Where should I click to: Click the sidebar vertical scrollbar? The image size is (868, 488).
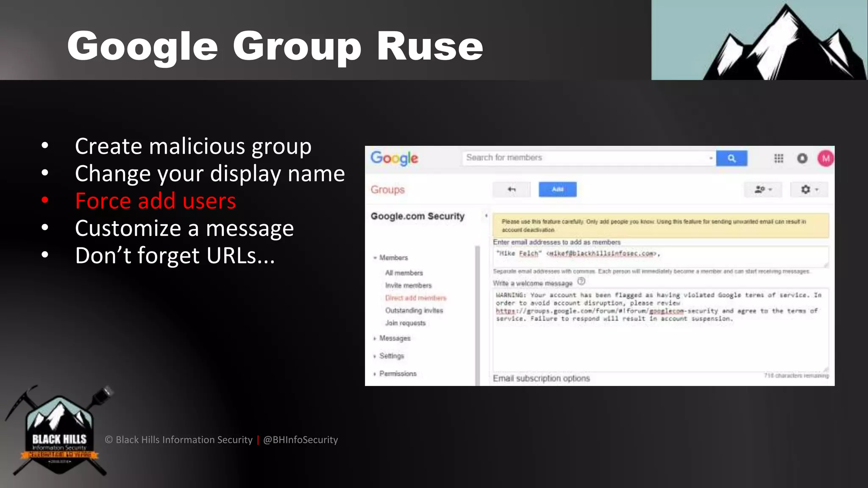point(478,315)
